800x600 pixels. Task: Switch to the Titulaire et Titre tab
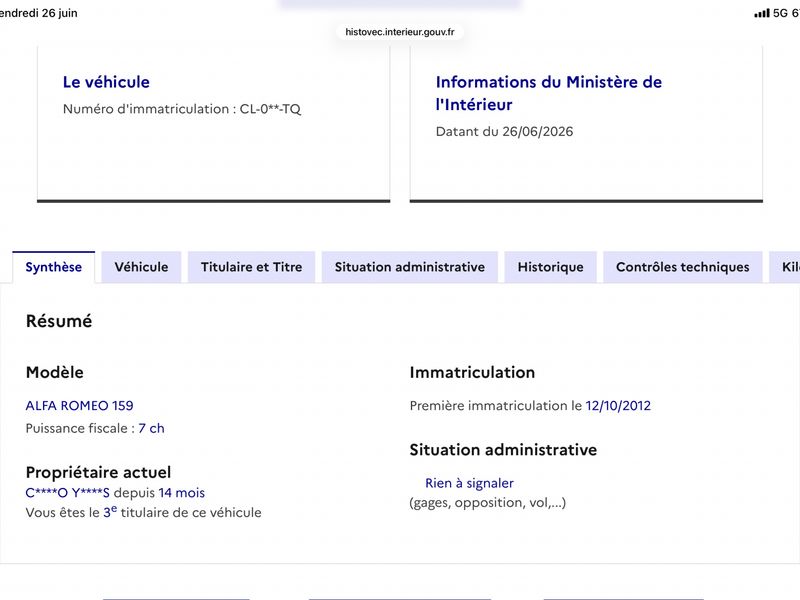tap(252, 267)
